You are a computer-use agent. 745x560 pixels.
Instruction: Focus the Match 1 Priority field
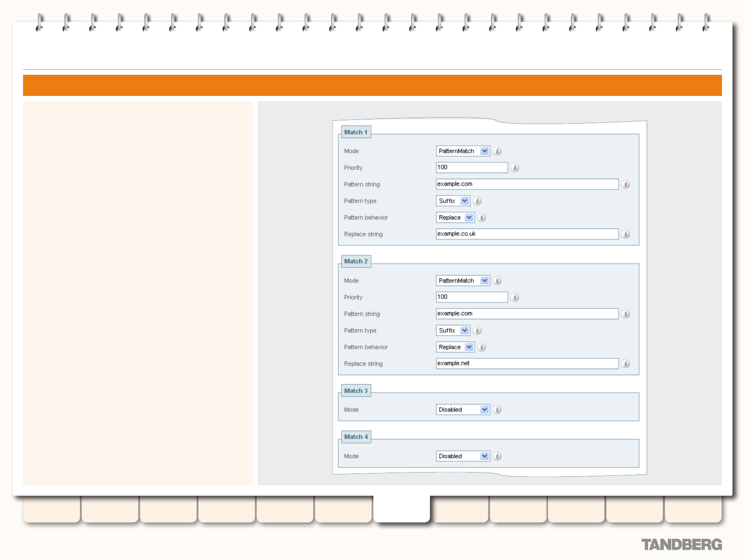pos(472,167)
